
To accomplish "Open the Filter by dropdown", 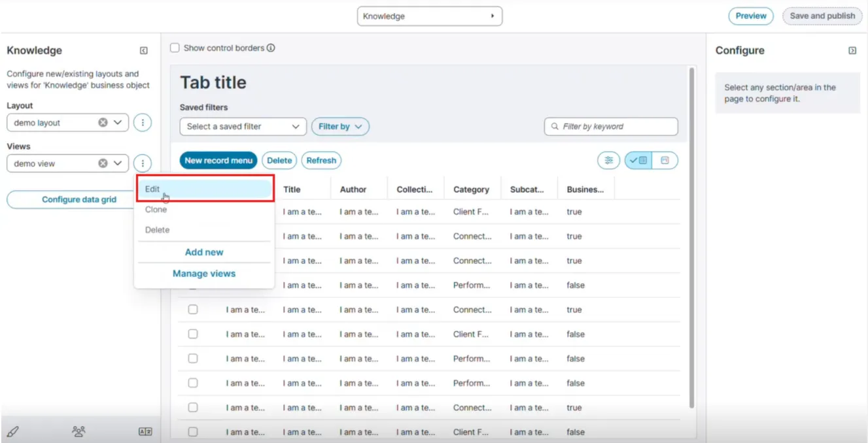I will point(340,127).
